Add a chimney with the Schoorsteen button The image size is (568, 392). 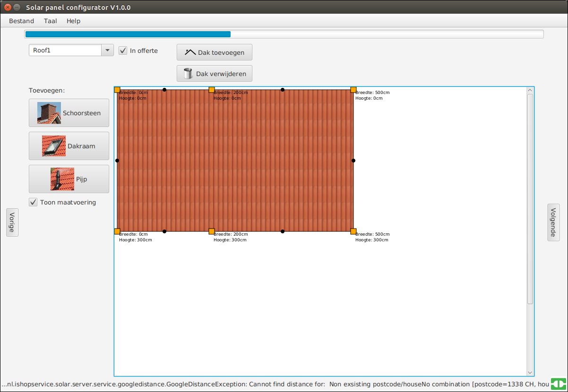tap(69, 113)
